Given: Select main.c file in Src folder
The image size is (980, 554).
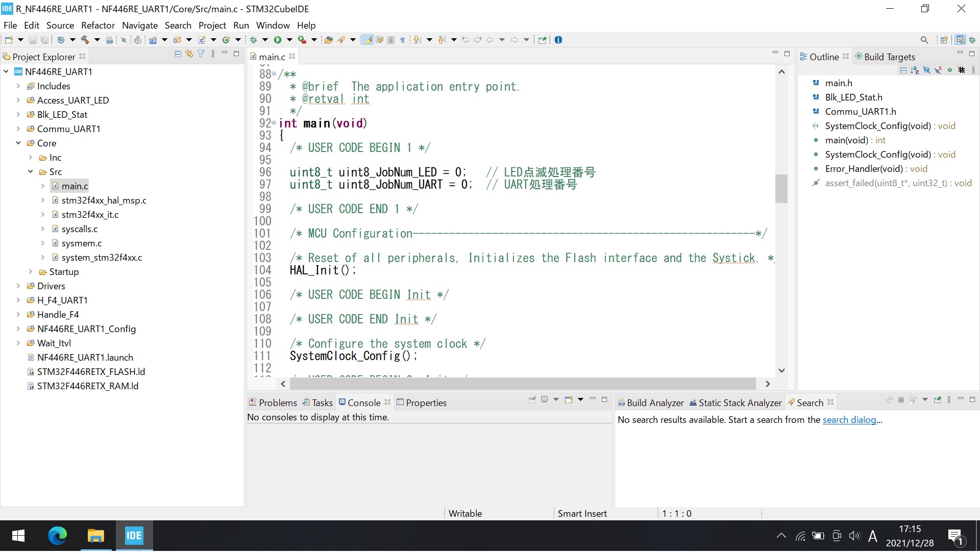Looking at the screenshot, I should pyautogui.click(x=72, y=186).
